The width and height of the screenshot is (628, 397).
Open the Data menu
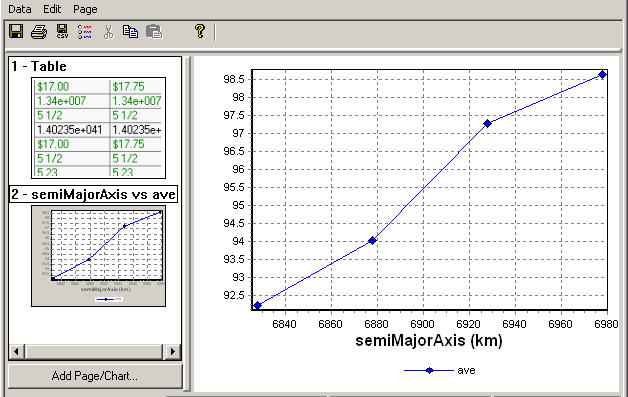pyautogui.click(x=20, y=9)
